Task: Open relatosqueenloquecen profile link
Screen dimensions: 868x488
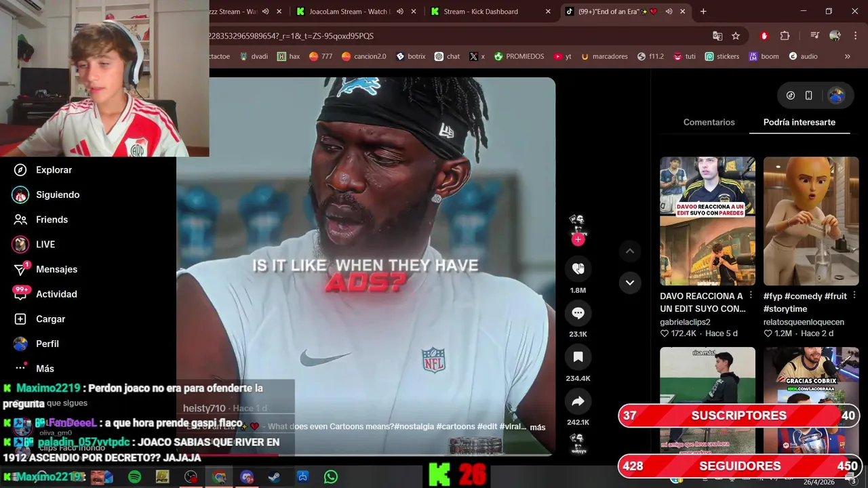Action: (x=804, y=322)
